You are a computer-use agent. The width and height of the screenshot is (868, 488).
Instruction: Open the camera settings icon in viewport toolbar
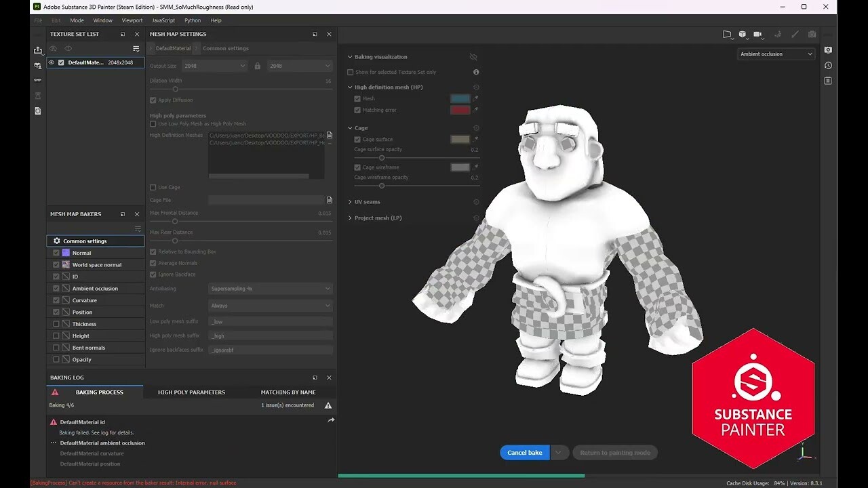pos(758,35)
